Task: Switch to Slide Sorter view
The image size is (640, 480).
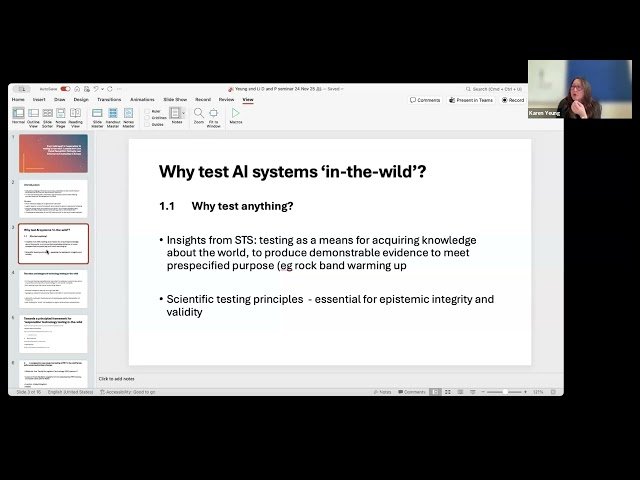Action: coord(47,118)
